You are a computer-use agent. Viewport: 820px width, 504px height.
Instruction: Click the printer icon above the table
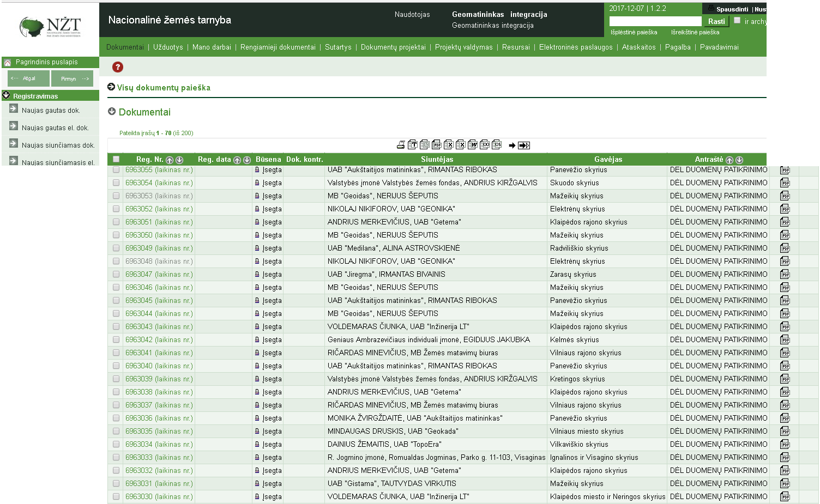401,145
